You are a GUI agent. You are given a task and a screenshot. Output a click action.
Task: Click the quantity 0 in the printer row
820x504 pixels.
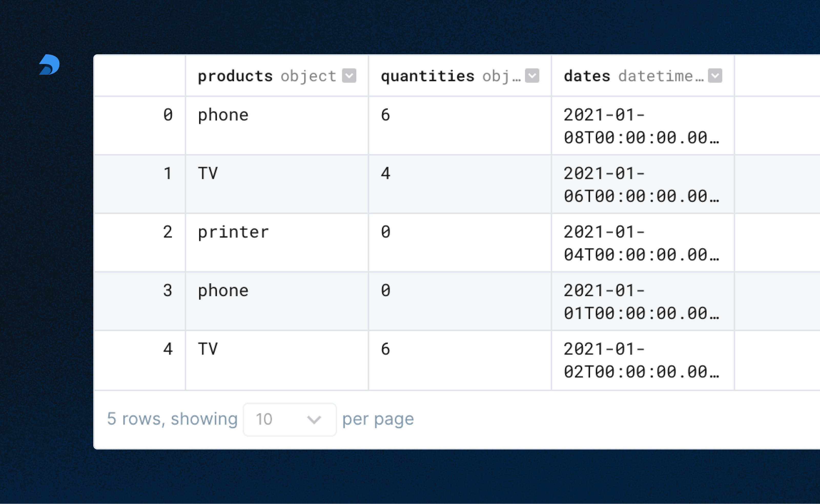click(386, 232)
